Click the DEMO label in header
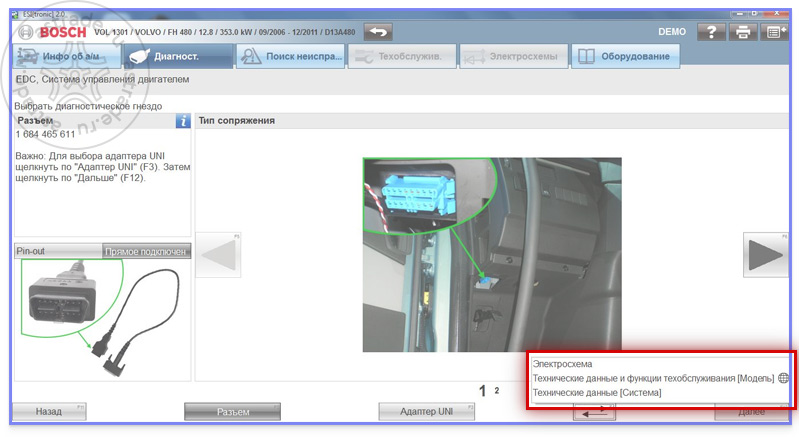The width and height of the screenshot is (799, 437). [672, 32]
